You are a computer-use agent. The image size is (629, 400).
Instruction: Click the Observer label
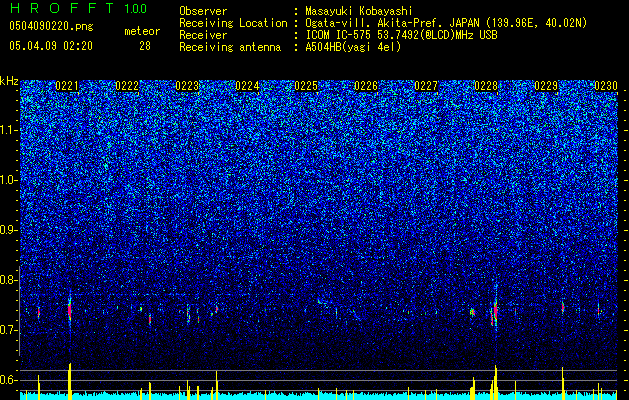[203, 11]
